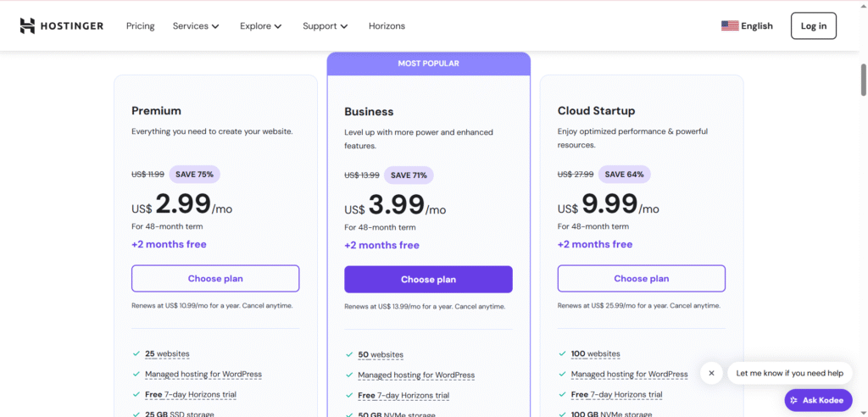Click the SAVE 75% badge
The image size is (868, 417).
194,174
